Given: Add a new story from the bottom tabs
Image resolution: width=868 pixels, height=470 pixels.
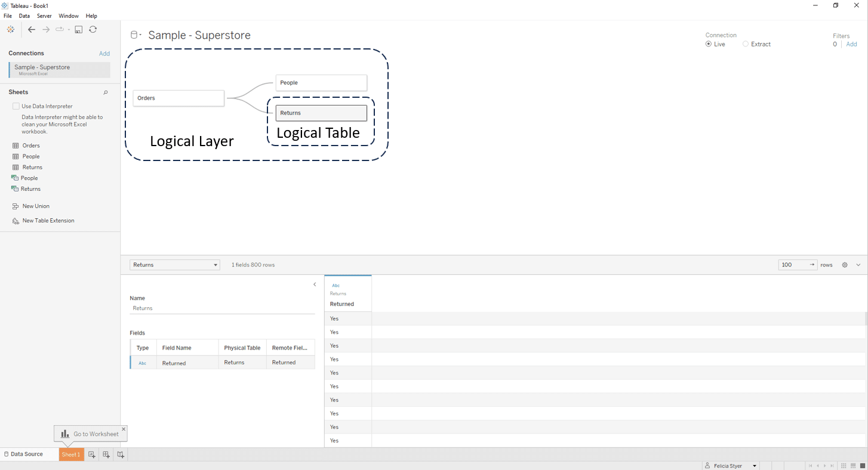Looking at the screenshot, I should (x=121, y=454).
